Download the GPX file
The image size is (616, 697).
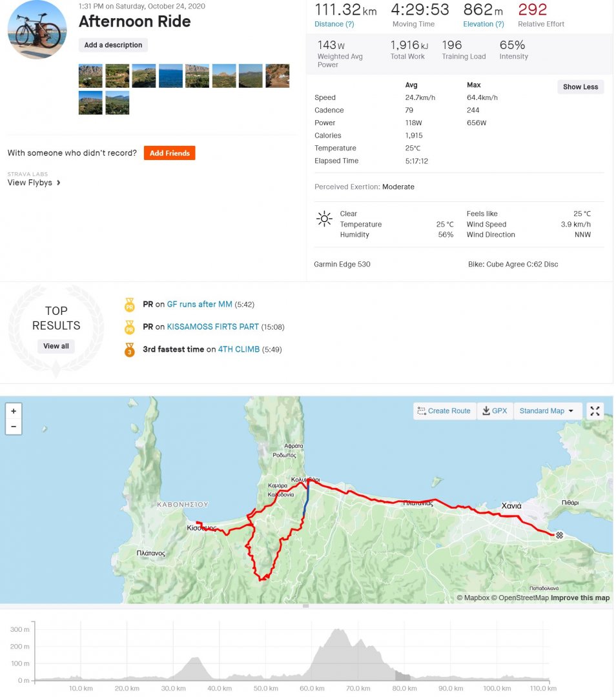[495, 411]
